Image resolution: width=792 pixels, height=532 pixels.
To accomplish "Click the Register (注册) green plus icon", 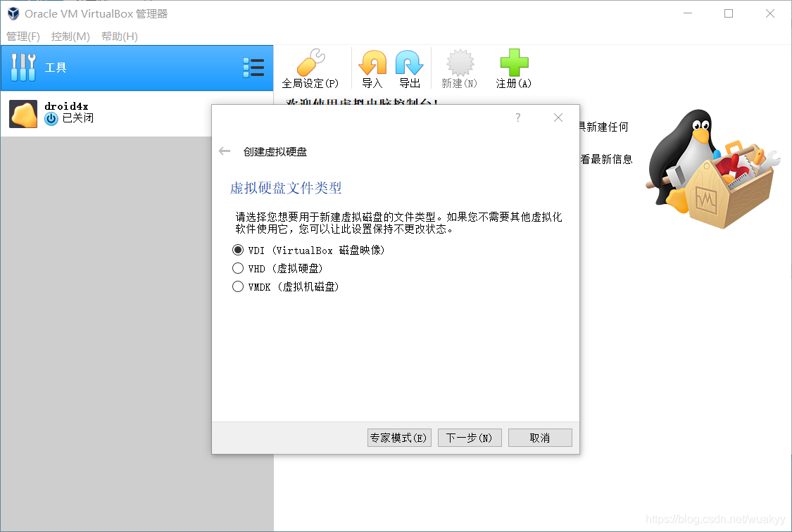I will 514,63.
